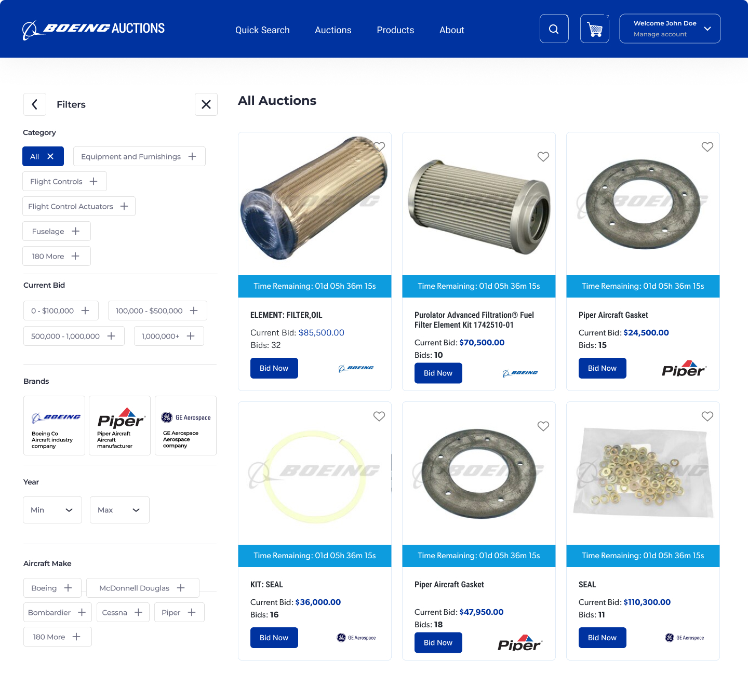The image size is (748, 700).
Task: Click the ELEMENT: FILTER,OIL title
Action: click(286, 315)
